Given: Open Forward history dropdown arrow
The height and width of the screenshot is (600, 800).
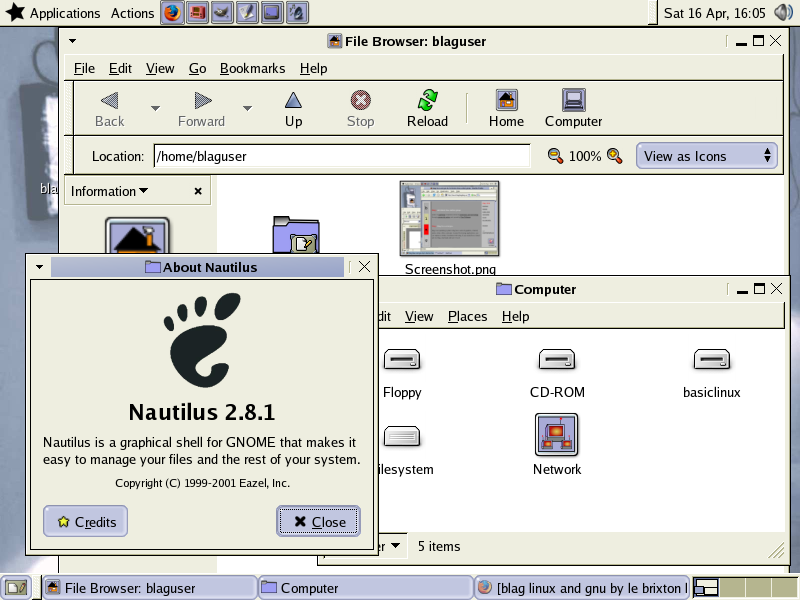Looking at the screenshot, I should [x=247, y=108].
